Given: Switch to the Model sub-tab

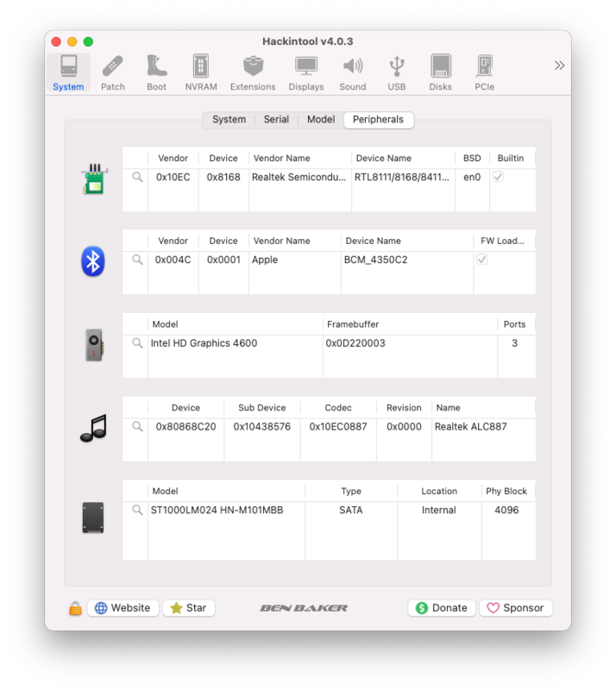Looking at the screenshot, I should click(x=321, y=120).
